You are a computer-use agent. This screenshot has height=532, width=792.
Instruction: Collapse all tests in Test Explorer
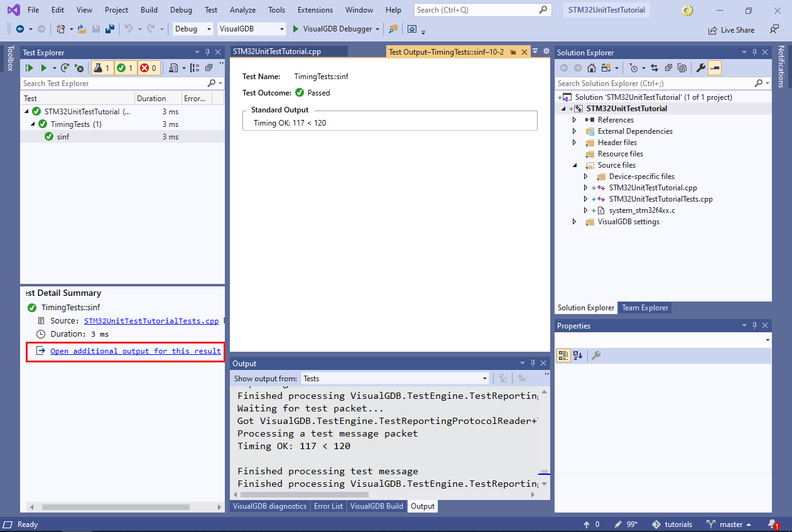209,68
